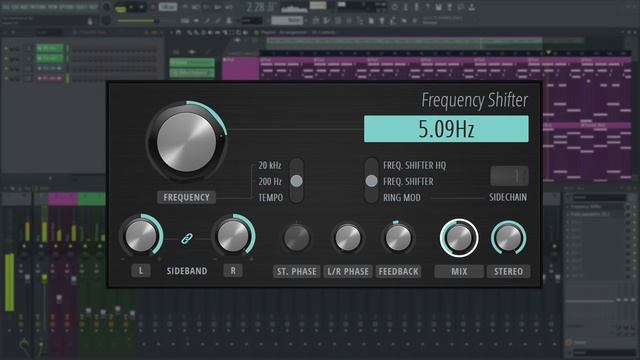
Task: Select the 200 Hz range option
Action: coord(269,181)
